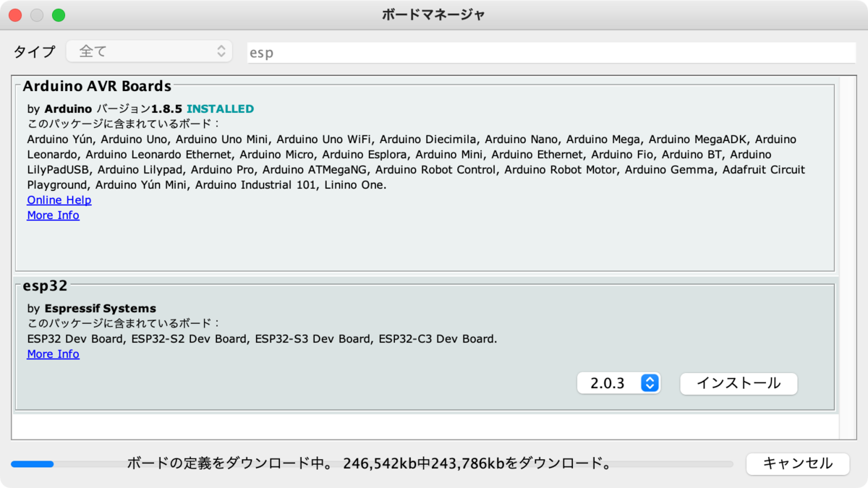Open the esp32 version dropdown showing 2.0.3
The width and height of the screenshot is (868, 488).
click(618, 383)
